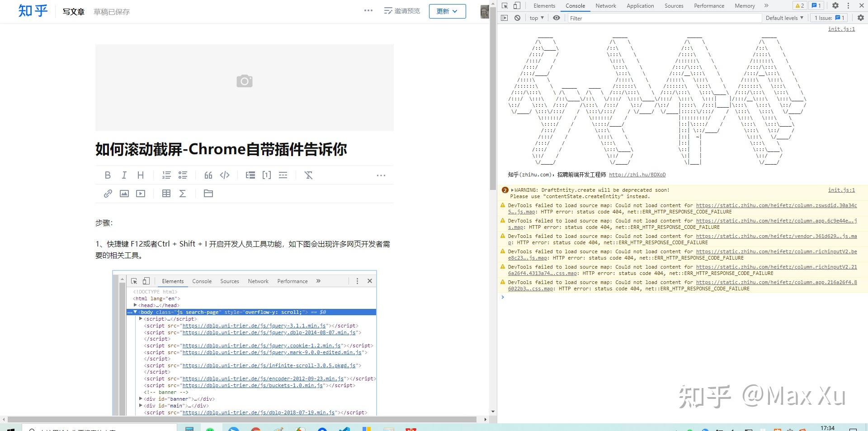The height and width of the screenshot is (431, 868).
Task: Clear text formatting icon
Action: (309, 175)
